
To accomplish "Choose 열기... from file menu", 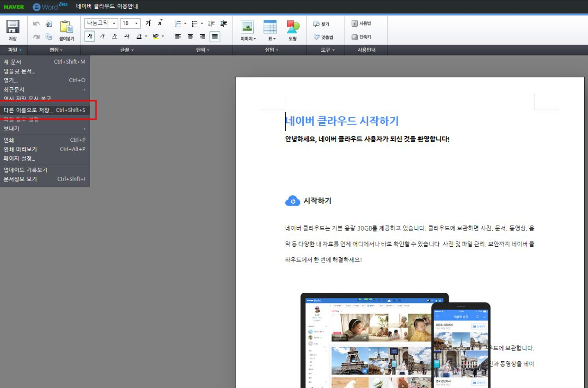I will (45, 80).
